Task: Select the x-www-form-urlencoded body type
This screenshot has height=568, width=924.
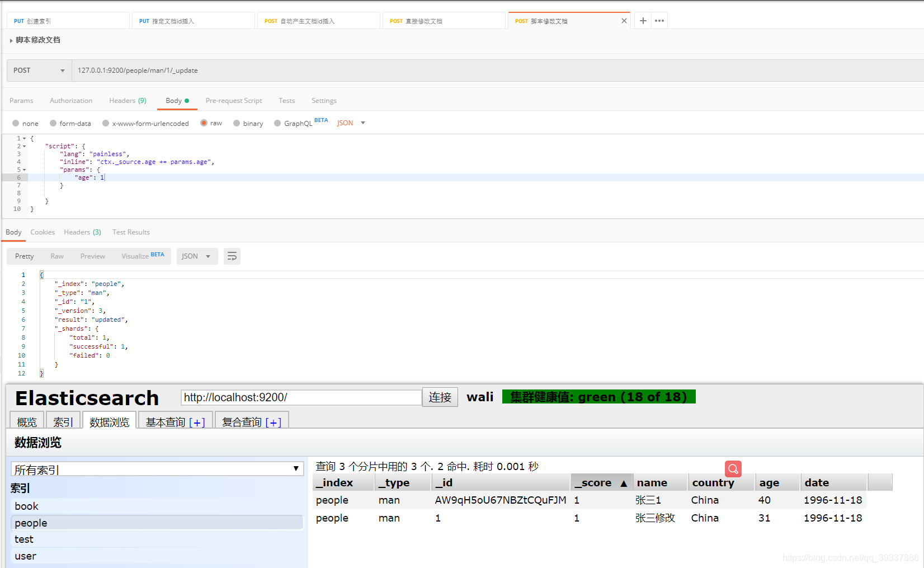Action: point(106,123)
